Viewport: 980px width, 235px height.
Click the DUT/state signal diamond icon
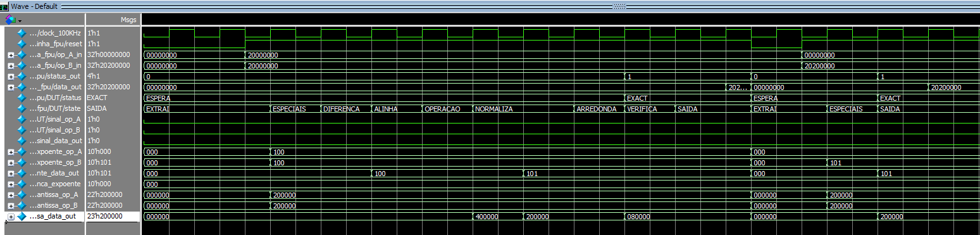coord(22,108)
